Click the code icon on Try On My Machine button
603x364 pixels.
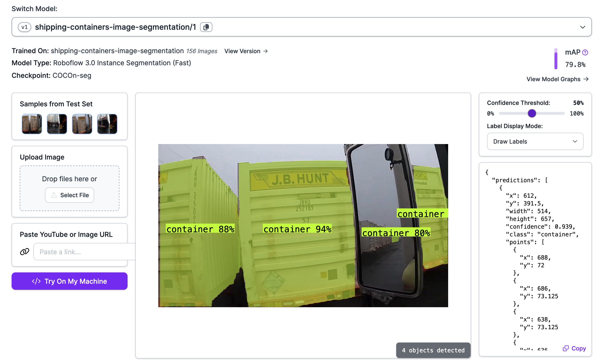click(x=36, y=281)
